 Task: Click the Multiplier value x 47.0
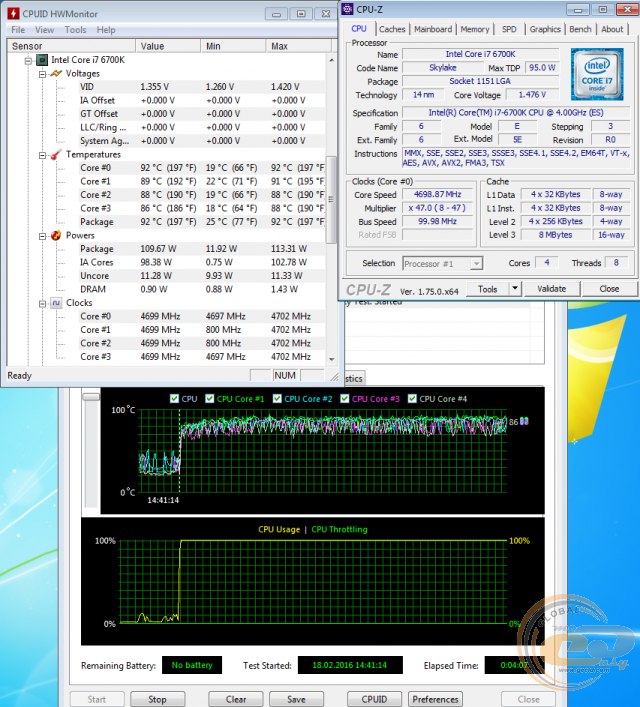tap(437, 208)
